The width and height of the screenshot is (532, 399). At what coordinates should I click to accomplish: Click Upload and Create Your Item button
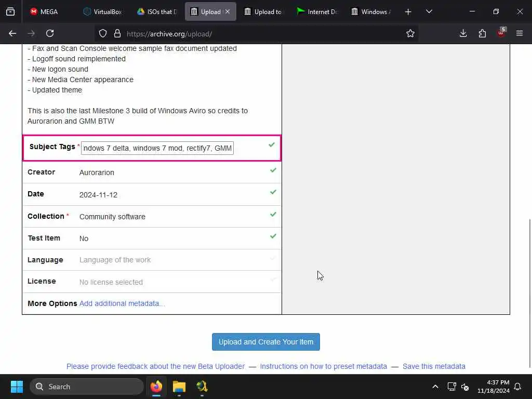[x=266, y=342]
